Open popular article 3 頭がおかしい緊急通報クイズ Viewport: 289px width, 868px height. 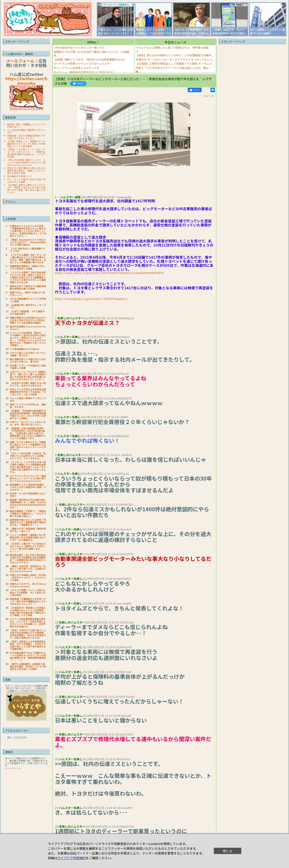tap(28, 250)
